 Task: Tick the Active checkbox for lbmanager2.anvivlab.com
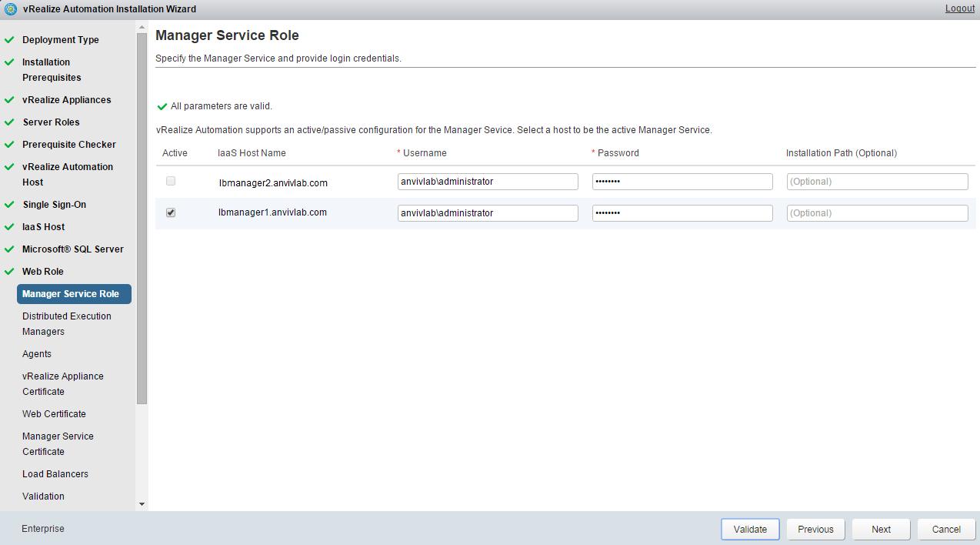[x=171, y=181]
